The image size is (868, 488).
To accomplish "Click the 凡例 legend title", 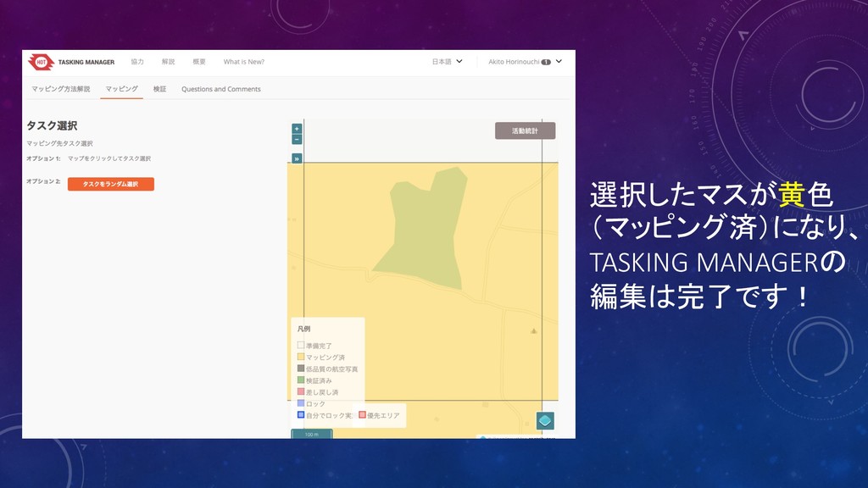I will pos(303,329).
